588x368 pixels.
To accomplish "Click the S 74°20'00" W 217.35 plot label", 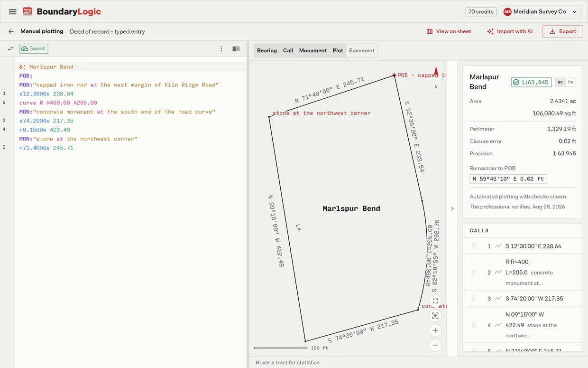I will point(363,331).
